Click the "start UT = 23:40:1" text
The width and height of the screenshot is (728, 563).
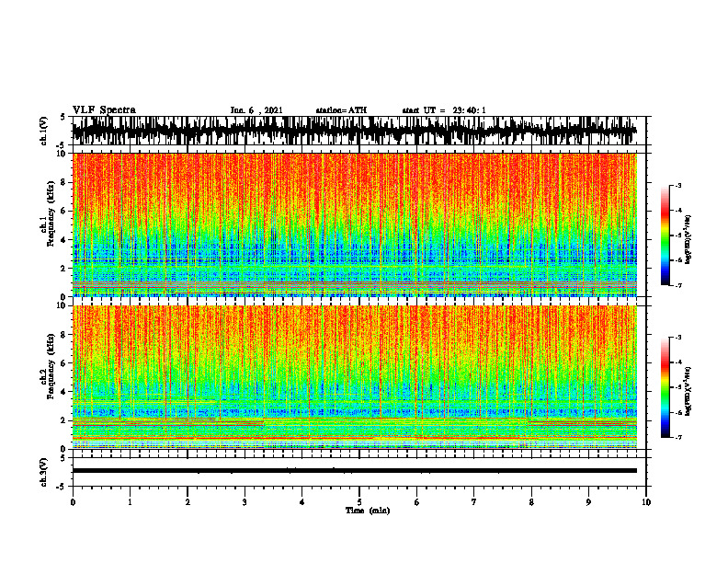click(444, 110)
